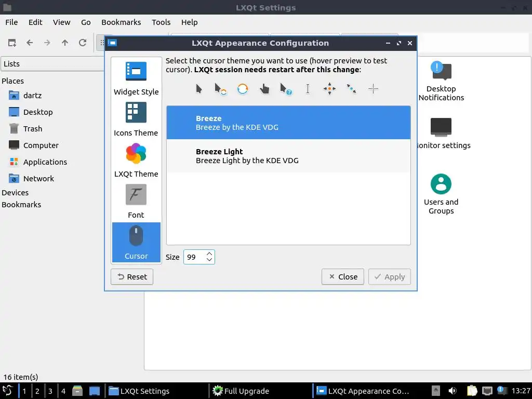The width and height of the screenshot is (532, 399).
Task: Click the busy spinner cursor preview
Action: [243, 89]
